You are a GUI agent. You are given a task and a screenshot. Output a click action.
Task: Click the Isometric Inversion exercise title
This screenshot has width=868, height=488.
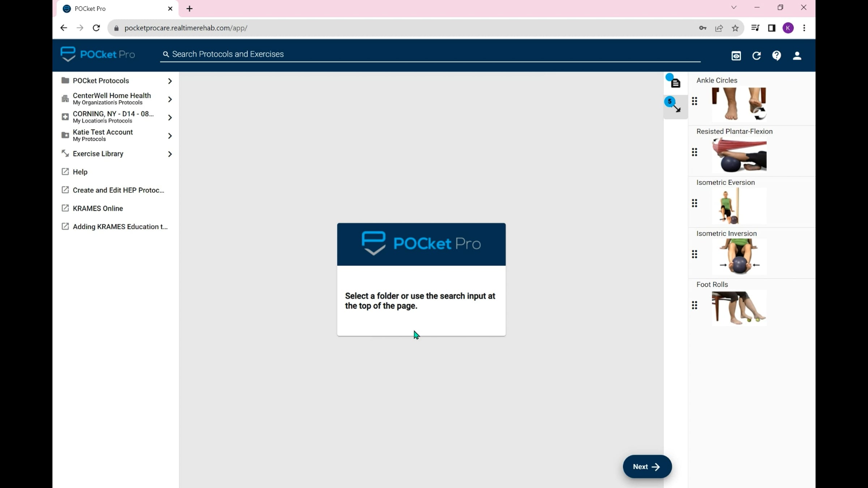click(x=727, y=233)
